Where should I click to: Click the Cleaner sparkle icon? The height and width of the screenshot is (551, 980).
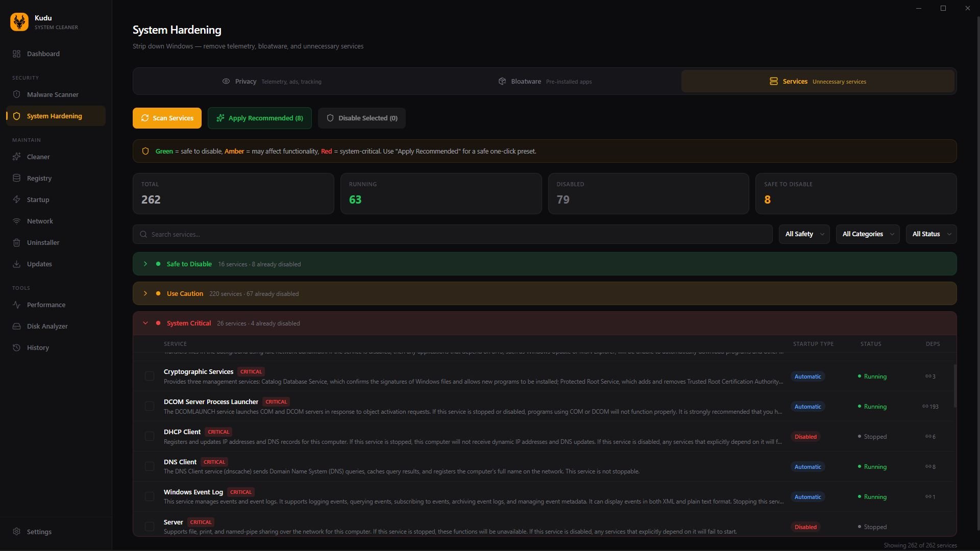pyautogui.click(x=16, y=157)
